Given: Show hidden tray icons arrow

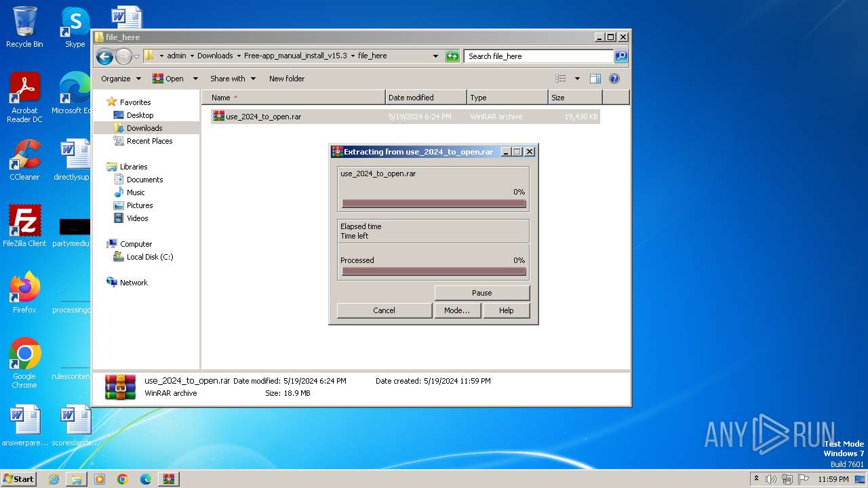Looking at the screenshot, I should pyautogui.click(x=757, y=479).
